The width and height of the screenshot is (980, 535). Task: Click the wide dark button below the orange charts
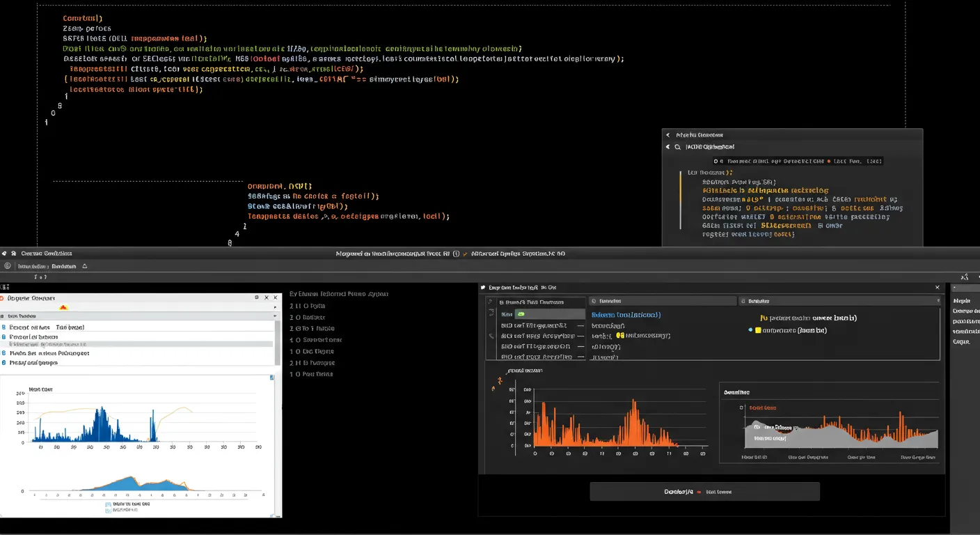click(x=704, y=492)
